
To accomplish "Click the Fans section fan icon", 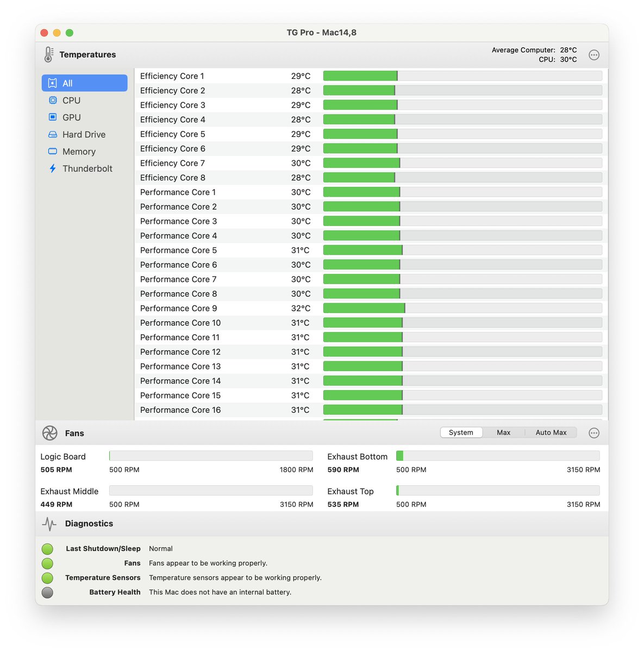I will point(50,433).
